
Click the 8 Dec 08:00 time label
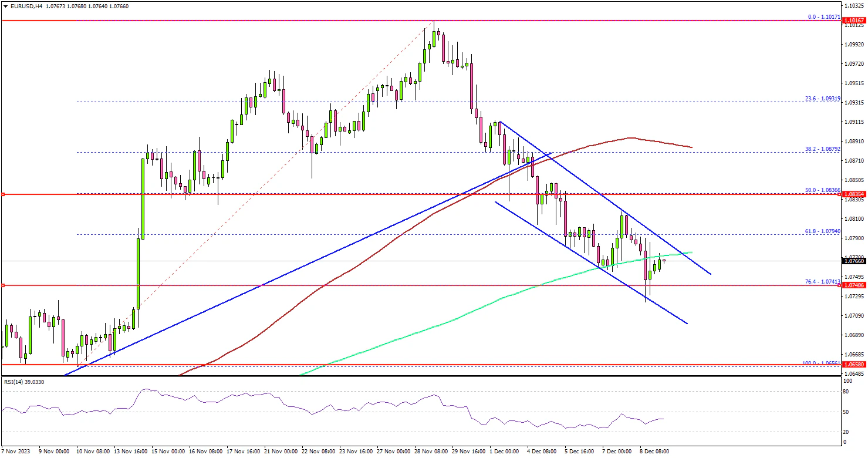pyautogui.click(x=654, y=452)
